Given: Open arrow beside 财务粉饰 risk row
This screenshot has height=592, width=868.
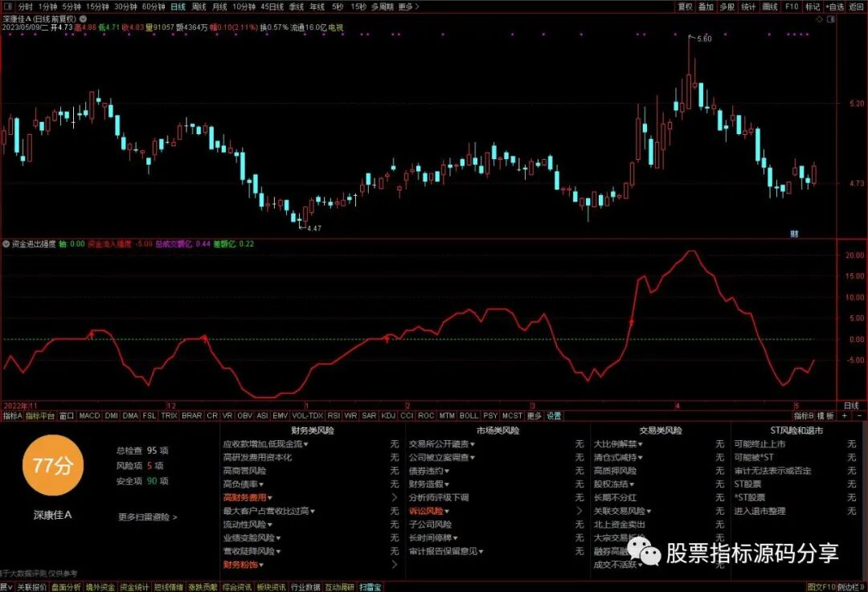Looking at the screenshot, I should click(x=395, y=565).
